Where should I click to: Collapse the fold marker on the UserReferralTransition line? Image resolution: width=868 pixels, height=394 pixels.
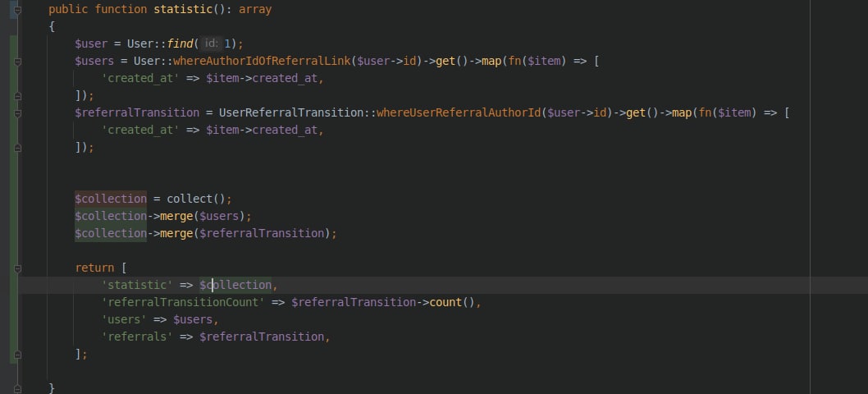[18, 113]
